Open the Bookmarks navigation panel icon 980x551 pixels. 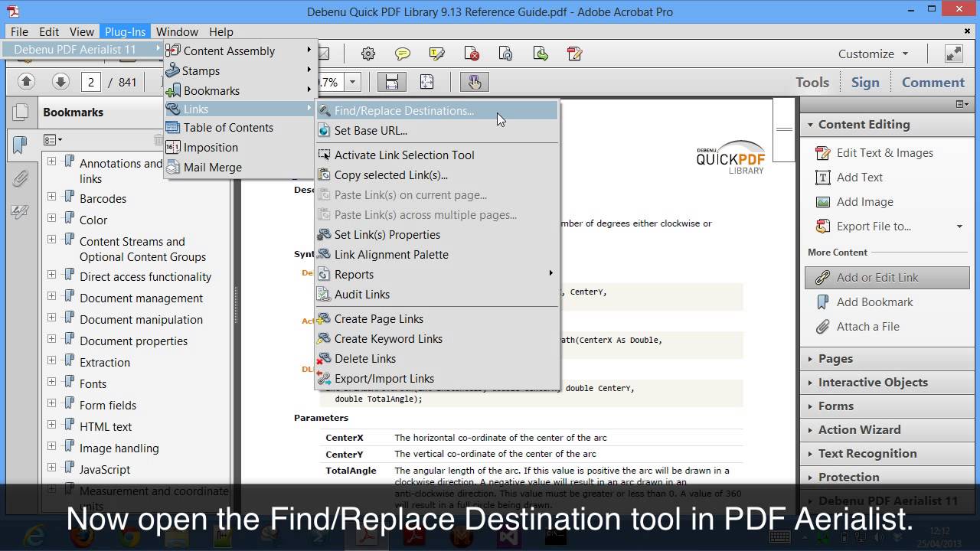tap(20, 144)
